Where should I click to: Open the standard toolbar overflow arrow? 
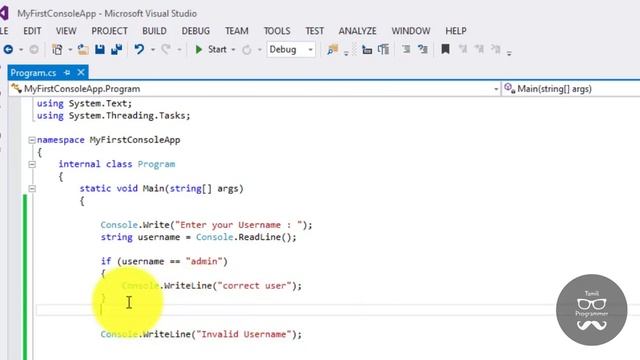[346, 53]
